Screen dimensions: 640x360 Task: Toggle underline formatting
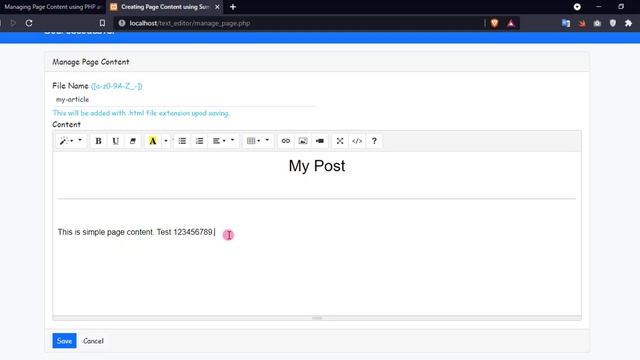(116, 141)
